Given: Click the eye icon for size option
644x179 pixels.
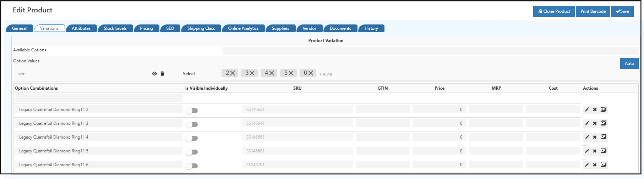Looking at the screenshot, I should click(x=154, y=74).
